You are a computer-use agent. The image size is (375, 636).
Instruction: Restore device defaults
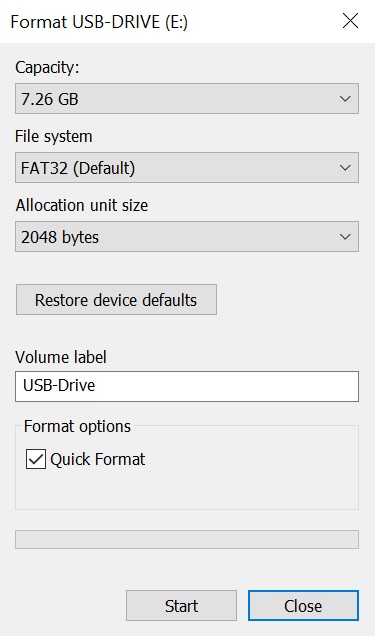click(116, 300)
